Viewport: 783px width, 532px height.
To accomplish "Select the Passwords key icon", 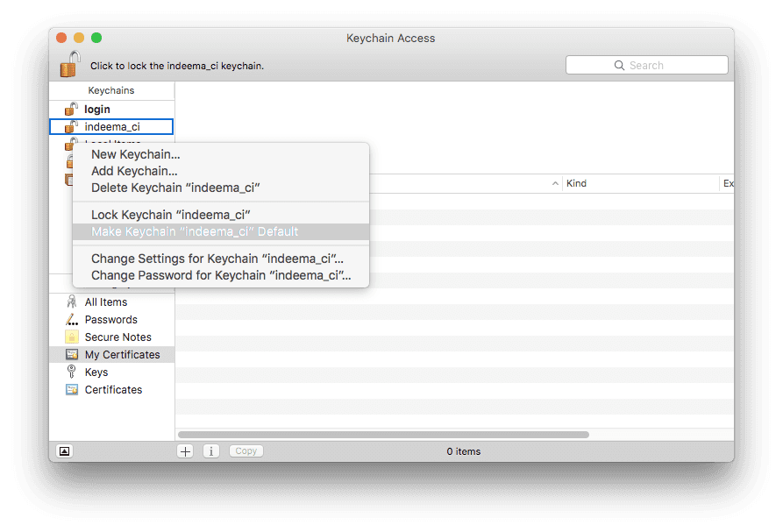I will pyautogui.click(x=72, y=319).
